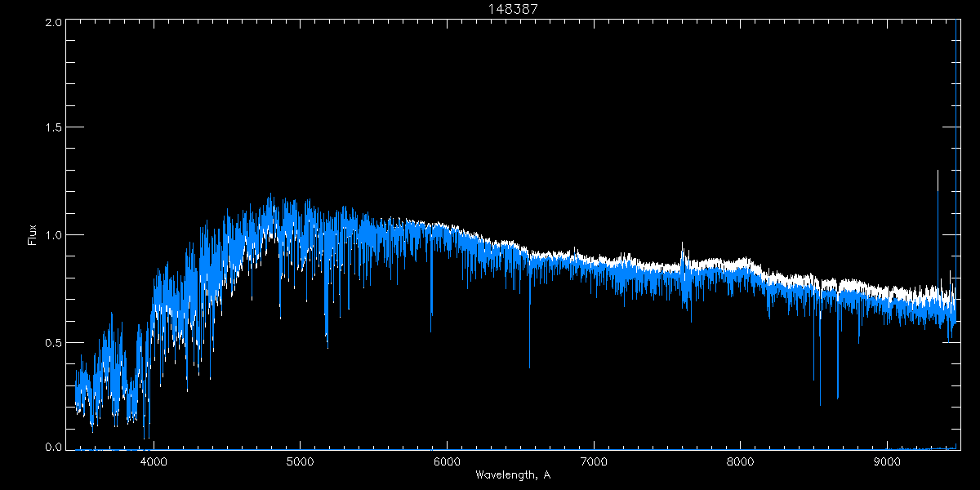Click the plot title 148387
Image resolution: width=980 pixels, height=490 pixels.
(513, 8)
